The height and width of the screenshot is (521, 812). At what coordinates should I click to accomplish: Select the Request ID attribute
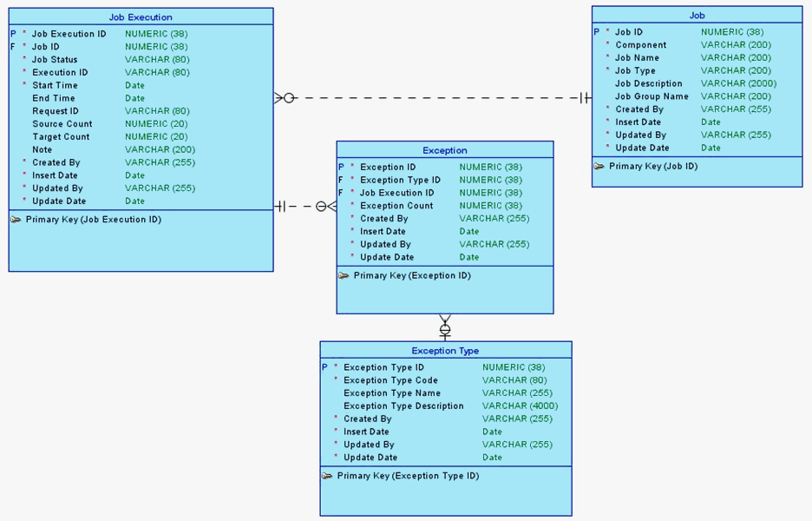55,111
